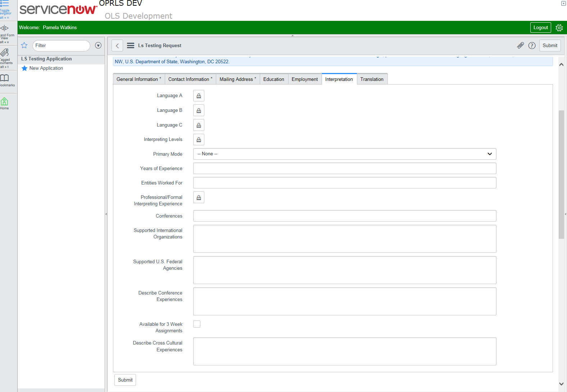Go to Home via the sidebar icon
The height and width of the screenshot is (392, 567).
(4, 101)
